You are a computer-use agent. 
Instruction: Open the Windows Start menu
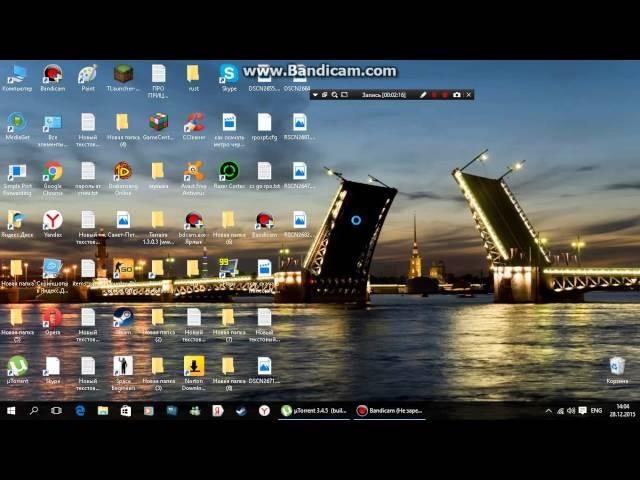11,411
